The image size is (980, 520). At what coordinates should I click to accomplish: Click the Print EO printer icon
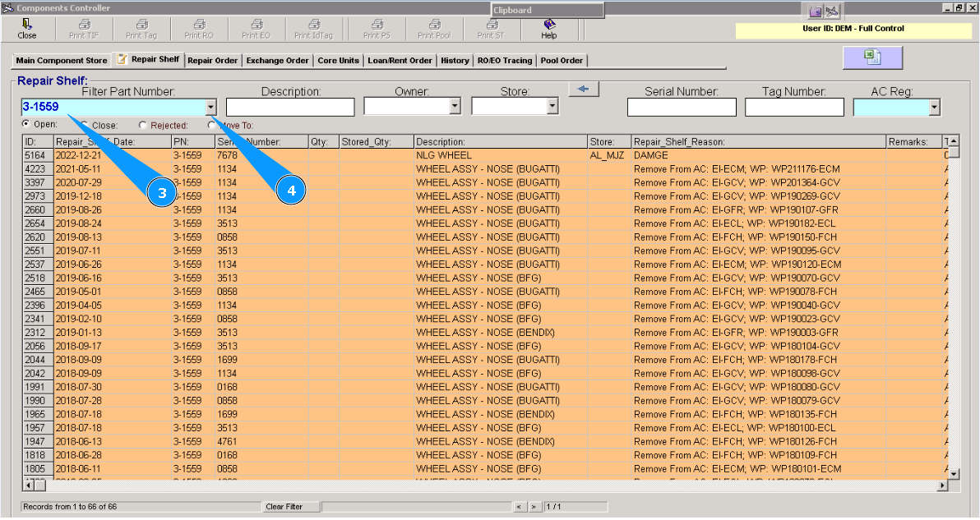tap(257, 25)
